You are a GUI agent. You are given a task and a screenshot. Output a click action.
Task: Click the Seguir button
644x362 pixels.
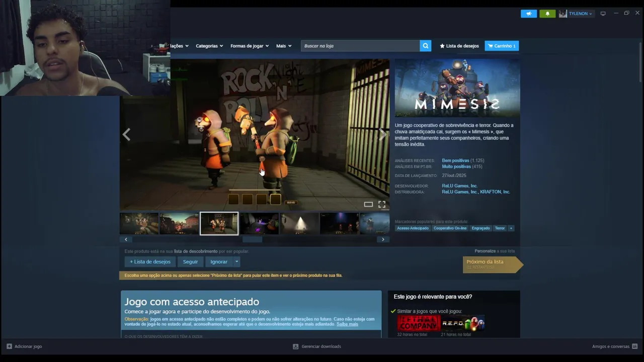(190, 261)
